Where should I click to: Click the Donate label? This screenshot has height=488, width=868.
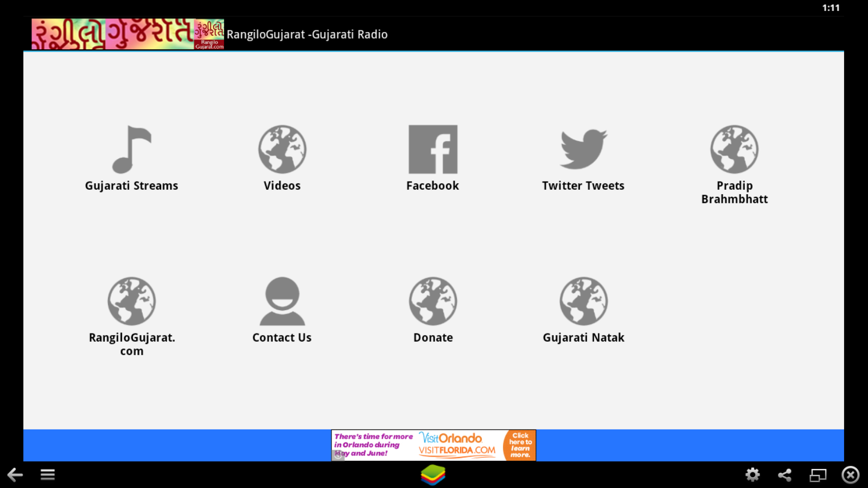tap(433, 338)
